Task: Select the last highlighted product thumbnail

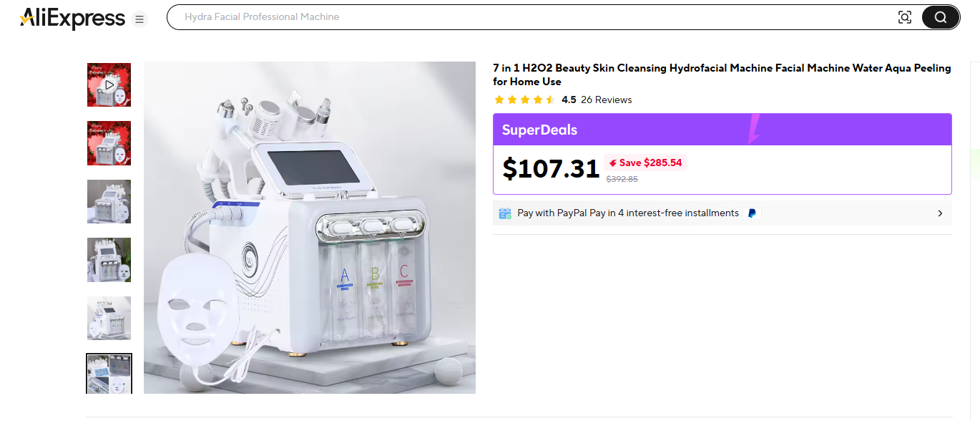Action: pos(109,373)
